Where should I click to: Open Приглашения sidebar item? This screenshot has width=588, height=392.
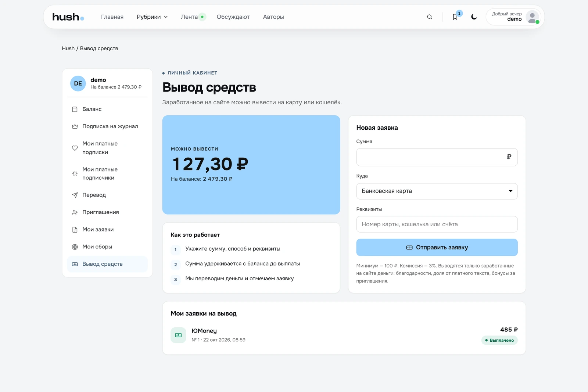[107, 212]
